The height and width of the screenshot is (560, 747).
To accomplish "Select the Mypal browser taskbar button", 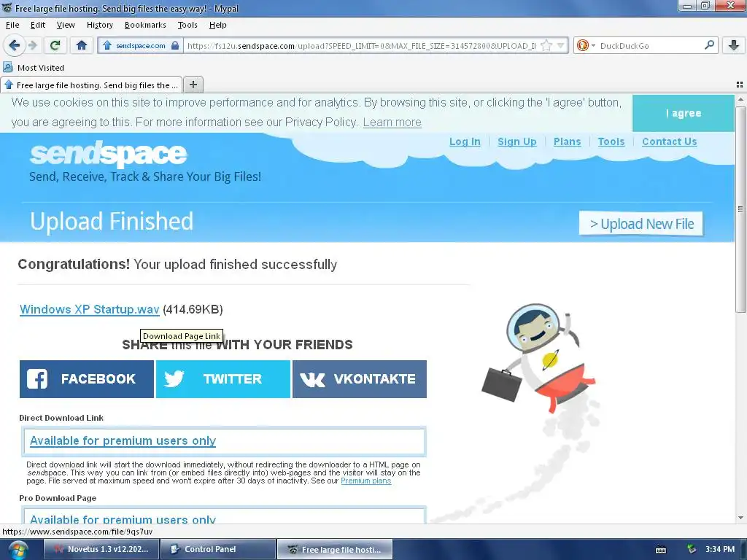I will [334, 549].
